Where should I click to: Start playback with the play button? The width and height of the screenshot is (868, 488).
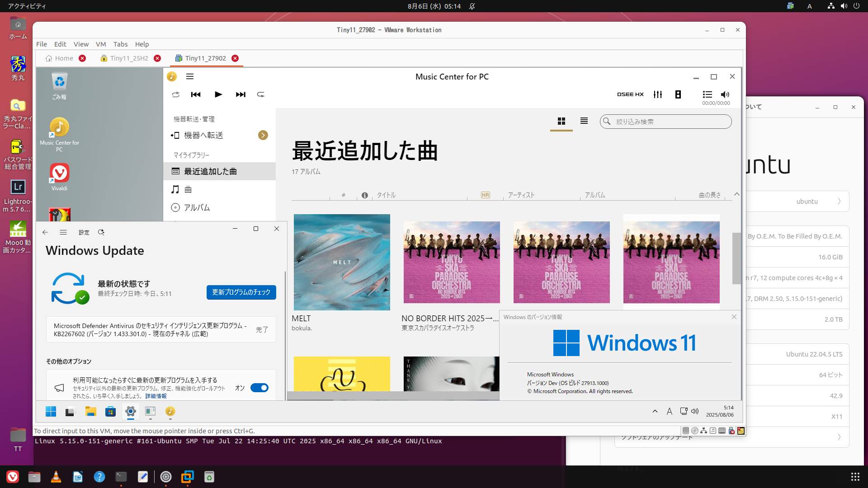[x=218, y=94]
